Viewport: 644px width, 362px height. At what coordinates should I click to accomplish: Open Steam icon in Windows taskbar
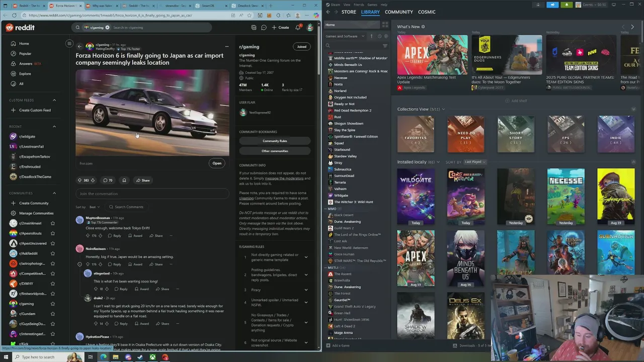140,357
